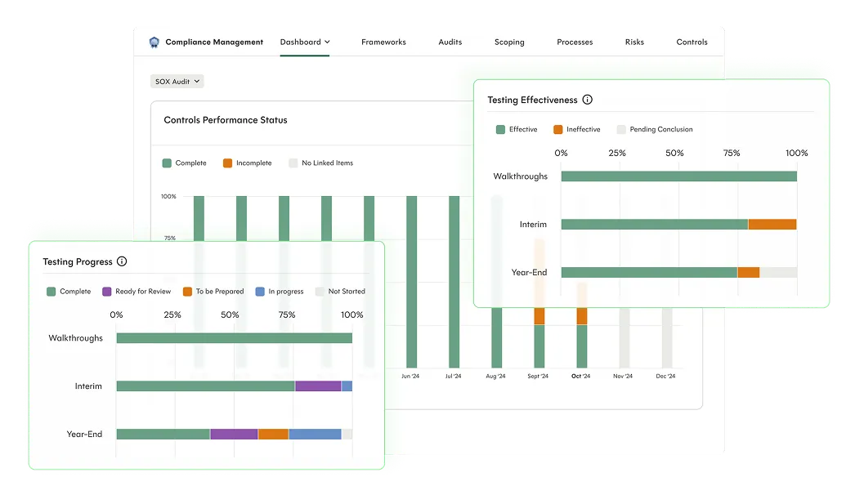Screen dimensions: 855x504
Task: Open the SOX Audit selector dropdown
Action: pyautogui.click(x=177, y=81)
